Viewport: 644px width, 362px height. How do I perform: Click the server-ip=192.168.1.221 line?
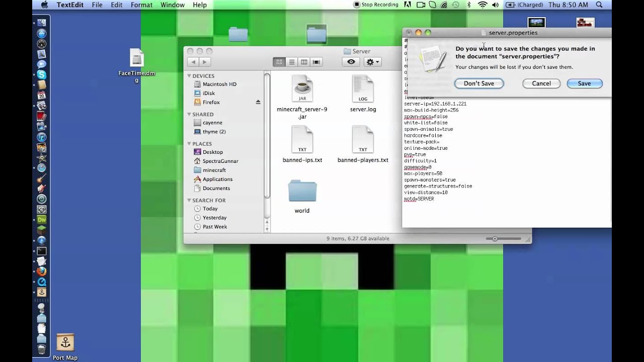[435, 104]
